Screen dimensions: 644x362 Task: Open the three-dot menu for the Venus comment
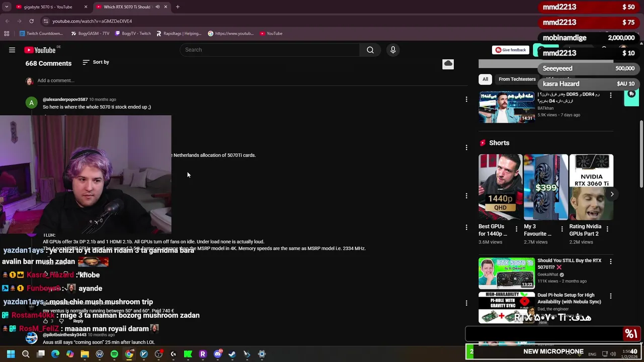(466, 303)
